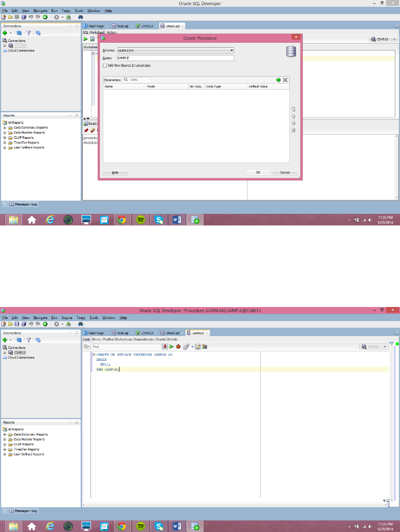Select All Reports in SAMPLE window Reports panel

click(x=15, y=430)
